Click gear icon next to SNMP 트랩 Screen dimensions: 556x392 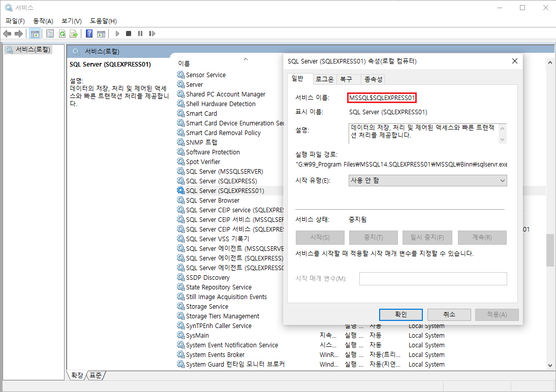tap(181, 142)
